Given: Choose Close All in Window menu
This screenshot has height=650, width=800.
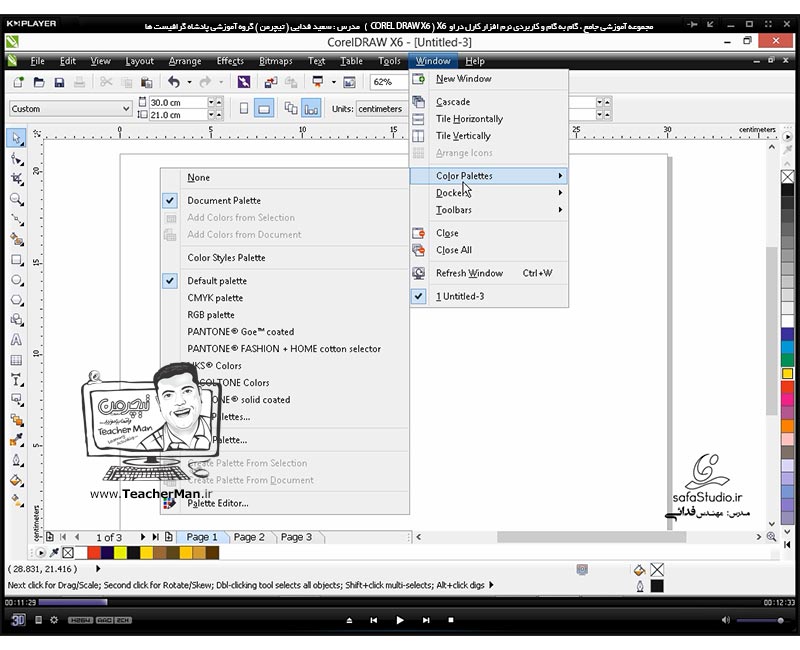Looking at the screenshot, I should [x=454, y=250].
